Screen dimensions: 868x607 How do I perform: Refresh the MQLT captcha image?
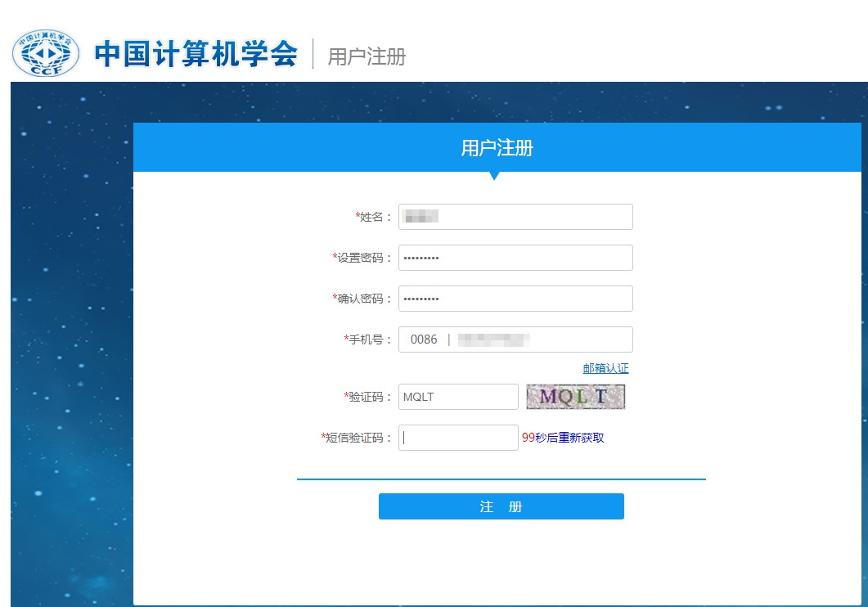pos(575,397)
